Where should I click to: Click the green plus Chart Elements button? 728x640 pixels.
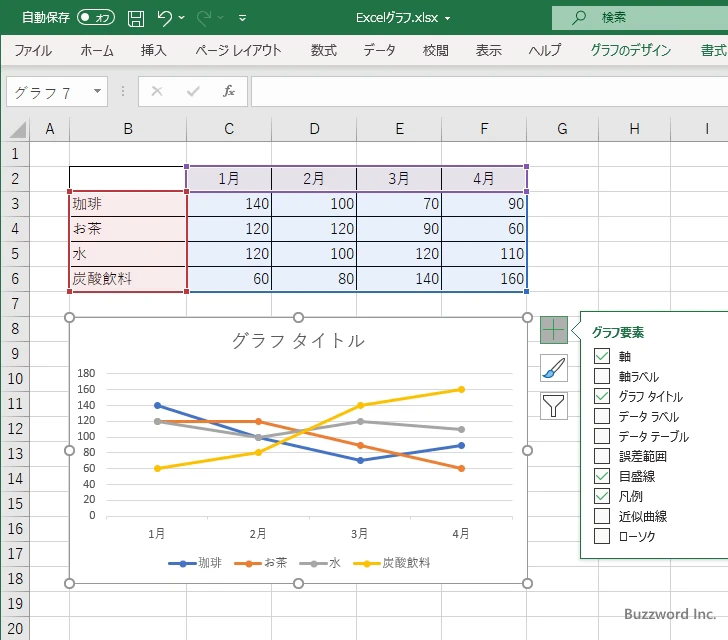pos(554,330)
